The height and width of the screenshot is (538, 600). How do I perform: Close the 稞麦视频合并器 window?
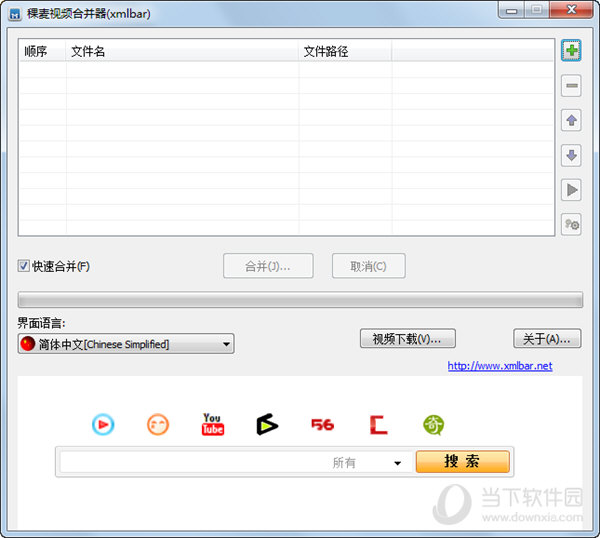pyautogui.click(x=571, y=10)
